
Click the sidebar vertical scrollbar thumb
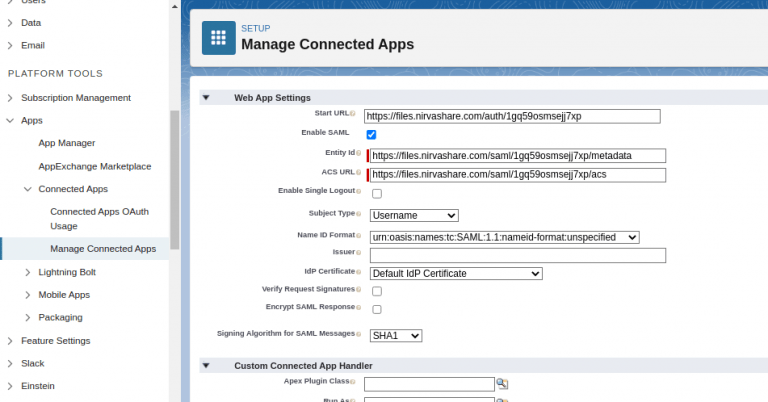(x=174, y=180)
